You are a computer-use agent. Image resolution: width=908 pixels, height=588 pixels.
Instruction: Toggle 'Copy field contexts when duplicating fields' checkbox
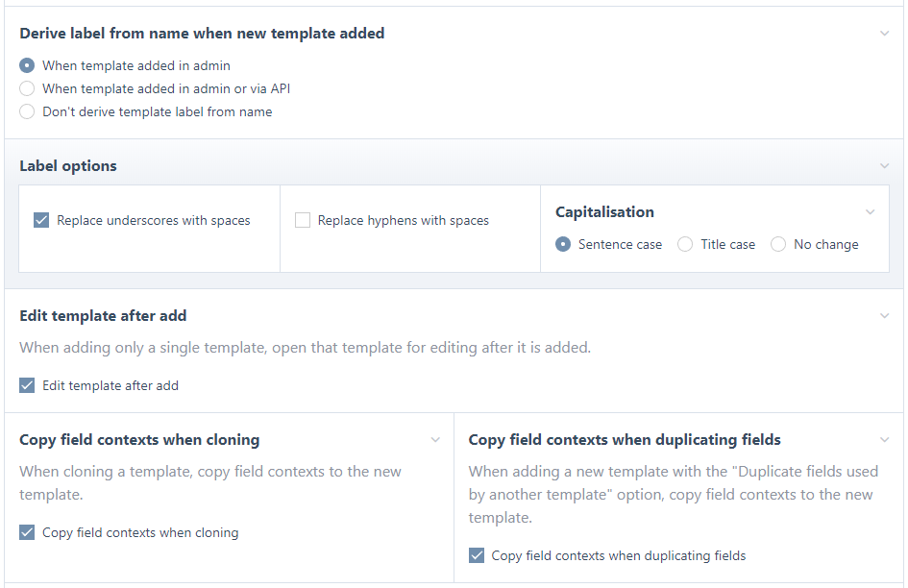(476, 555)
